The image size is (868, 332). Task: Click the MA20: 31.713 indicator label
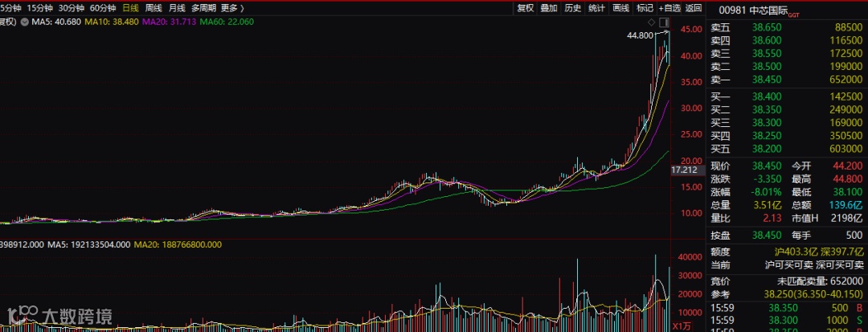(x=169, y=23)
